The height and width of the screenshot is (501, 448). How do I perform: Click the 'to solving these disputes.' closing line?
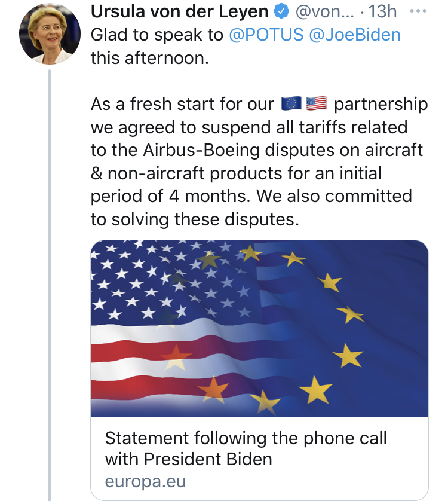[195, 219]
